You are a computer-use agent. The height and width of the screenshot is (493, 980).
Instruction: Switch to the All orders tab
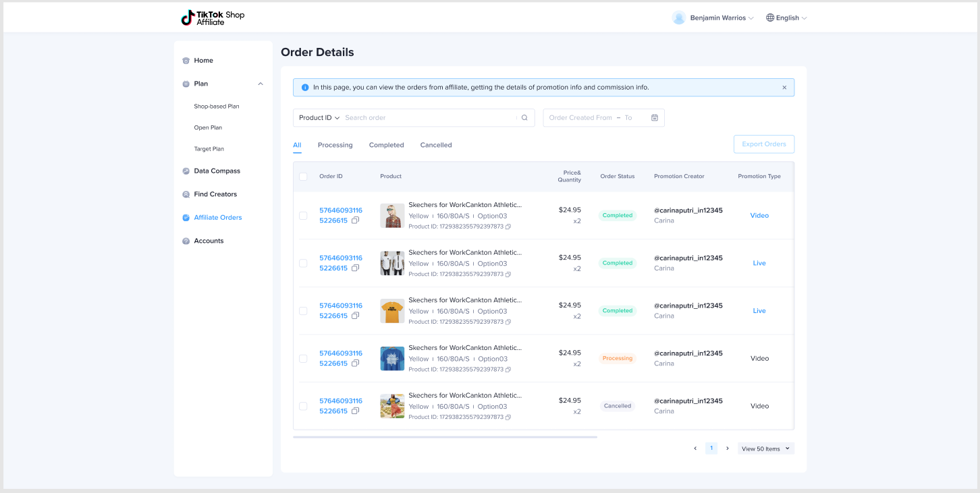(297, 146)
